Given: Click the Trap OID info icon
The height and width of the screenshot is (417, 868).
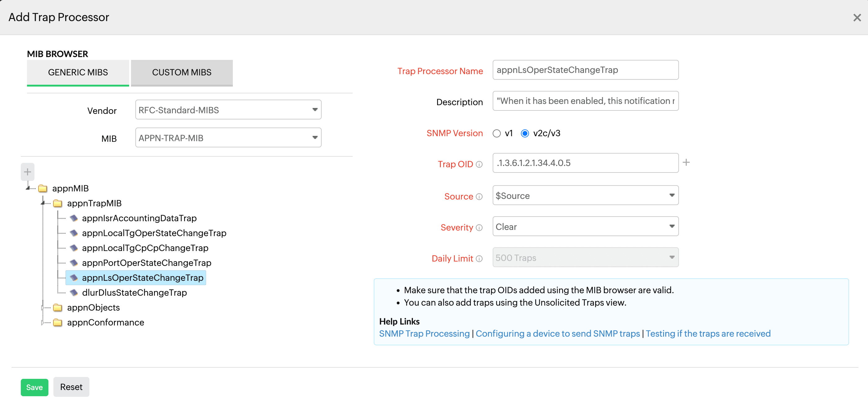Looking at the screenshot, I should pos(479,164).
